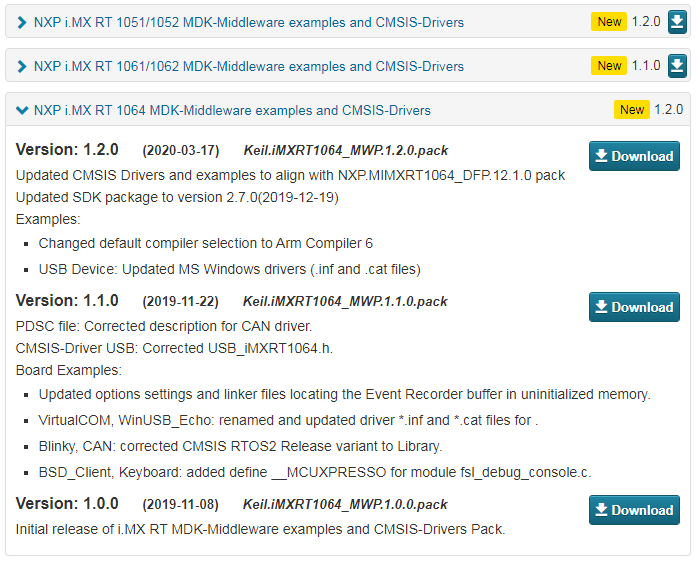Click 'CMSIS-Driver USB: Corrected USB_iMXRT1064.h.' line
The image size is (697, 562).
coord(174,348)
